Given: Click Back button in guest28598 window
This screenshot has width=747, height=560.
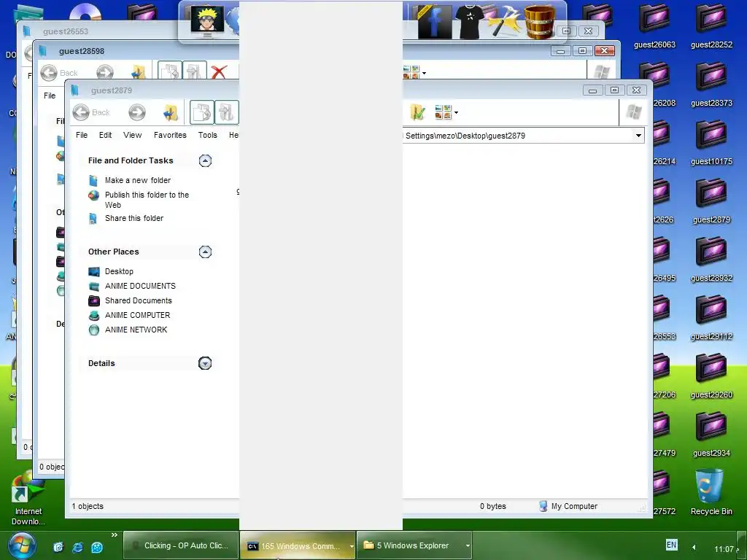Looking at the screenshot, I should (x=59, y=73).
